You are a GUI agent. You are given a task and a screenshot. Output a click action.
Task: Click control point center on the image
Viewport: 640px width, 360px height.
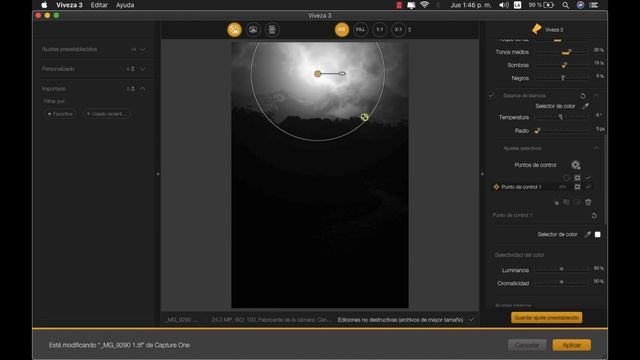click(x=318, y=73)
